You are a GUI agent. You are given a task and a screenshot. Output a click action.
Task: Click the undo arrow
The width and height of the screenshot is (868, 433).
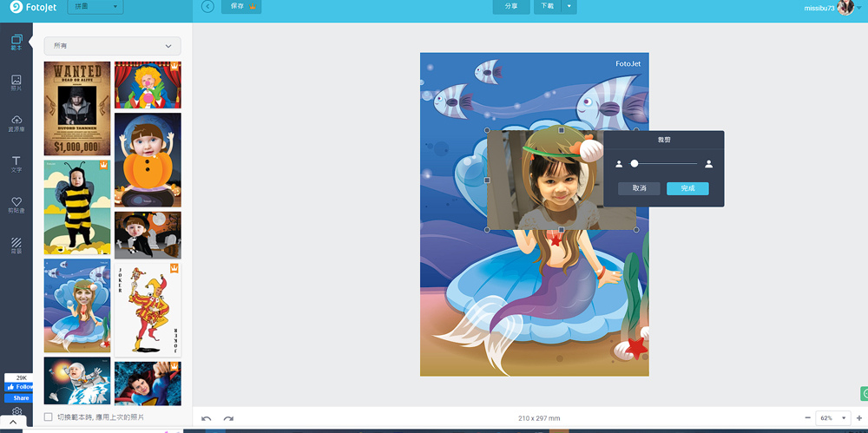207,418
